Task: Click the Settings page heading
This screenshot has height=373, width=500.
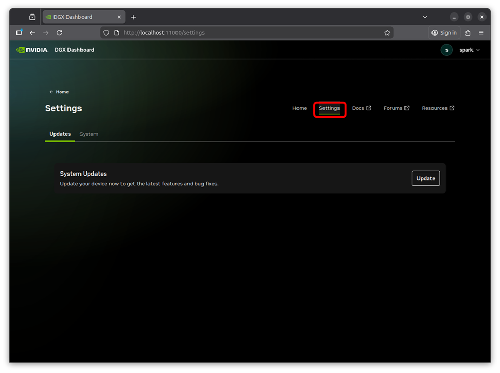Action: click(x=64, y=108)
